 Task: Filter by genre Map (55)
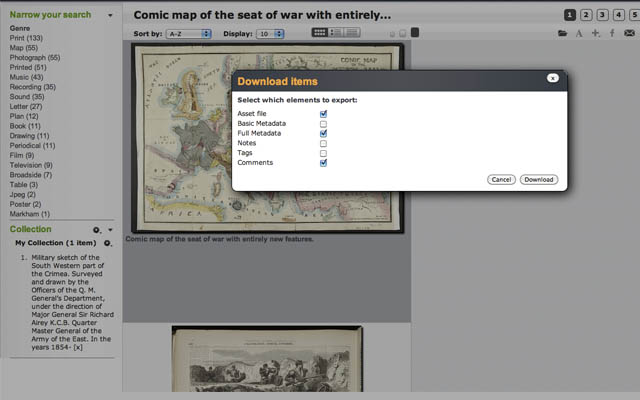click(x=24, y=48)
